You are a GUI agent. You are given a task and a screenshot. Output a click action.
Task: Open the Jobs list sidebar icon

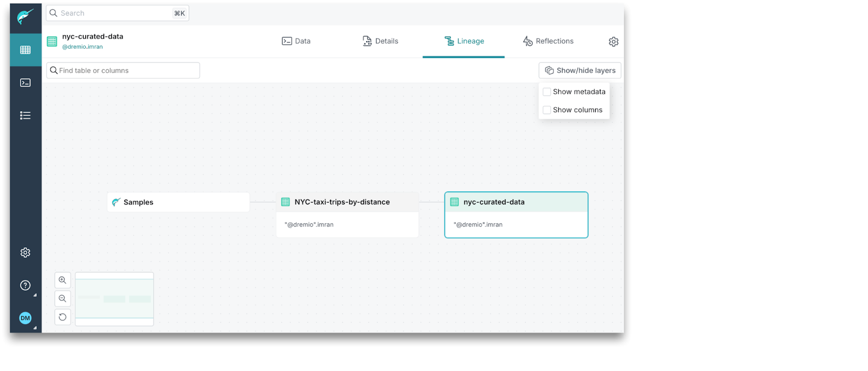[25, 116]
